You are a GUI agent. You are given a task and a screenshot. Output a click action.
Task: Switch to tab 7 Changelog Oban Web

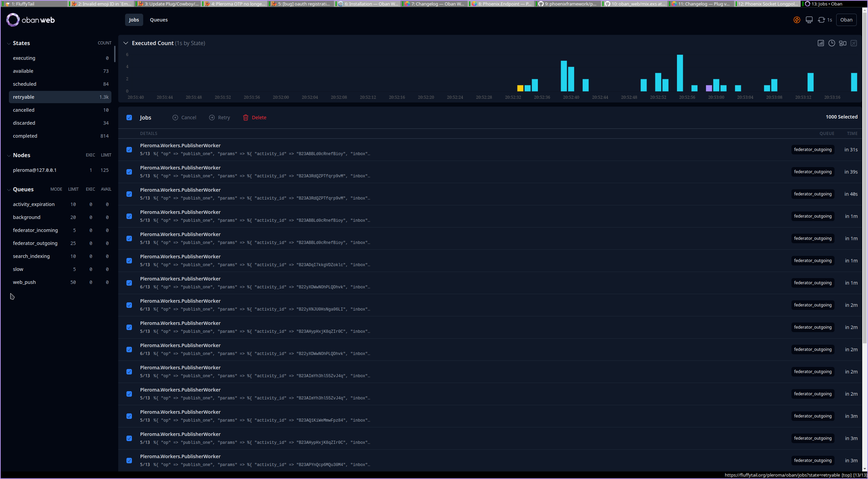[x=434, y=4]
